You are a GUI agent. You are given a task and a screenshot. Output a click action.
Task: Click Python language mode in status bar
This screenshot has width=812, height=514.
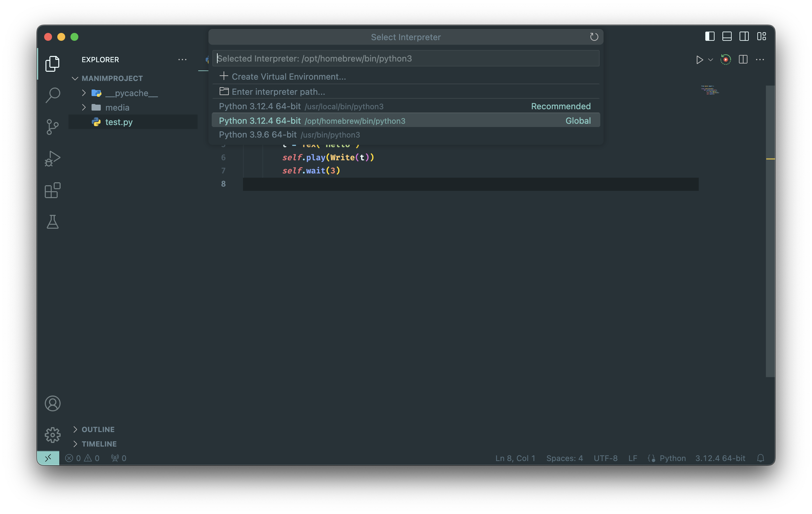tap(672, 458)
